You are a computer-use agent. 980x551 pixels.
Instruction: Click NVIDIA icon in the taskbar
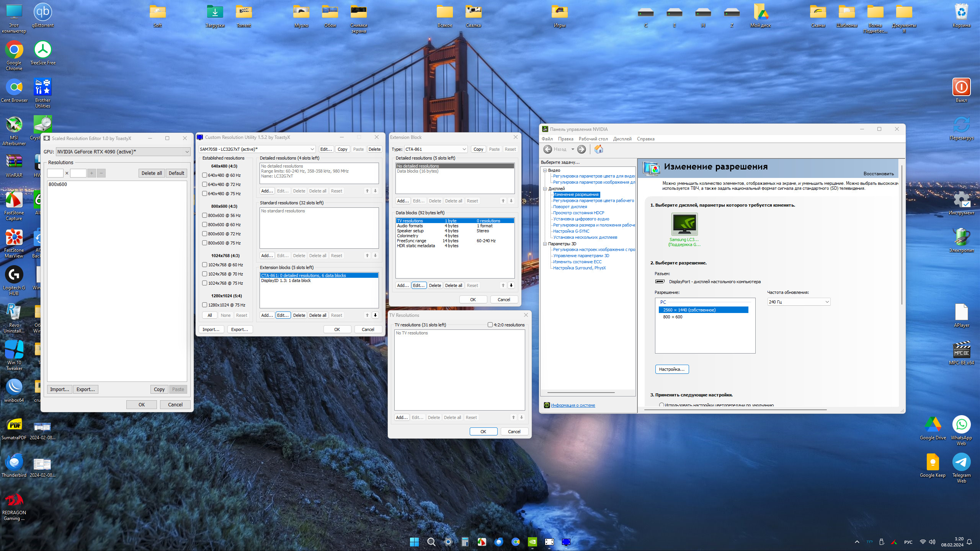click(x=532, y=542)
